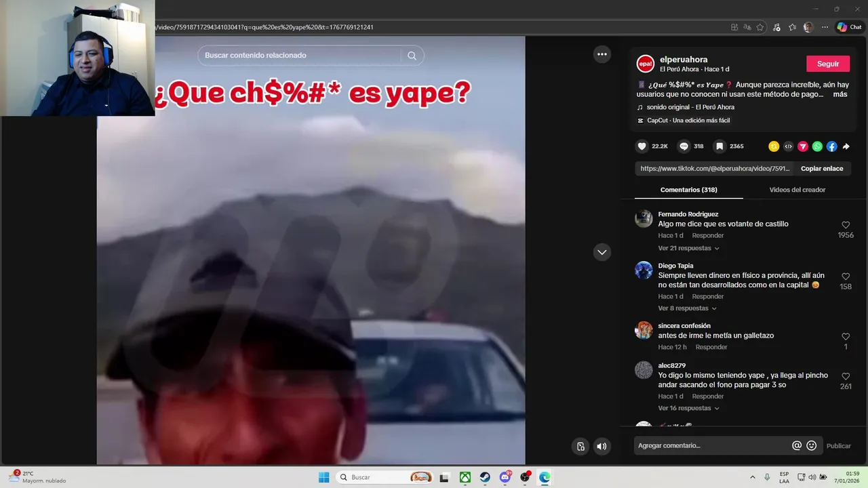The image size is (868, 488).
Task: Click the search magnifier in related content bar
Action: [x=412, y=56]
